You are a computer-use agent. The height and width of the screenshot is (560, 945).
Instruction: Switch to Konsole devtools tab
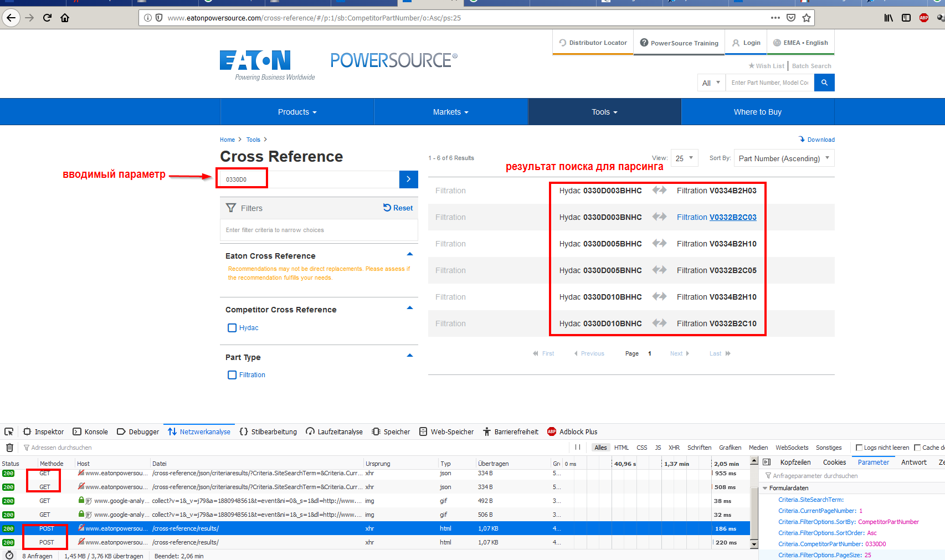click(x=91, y=431)
